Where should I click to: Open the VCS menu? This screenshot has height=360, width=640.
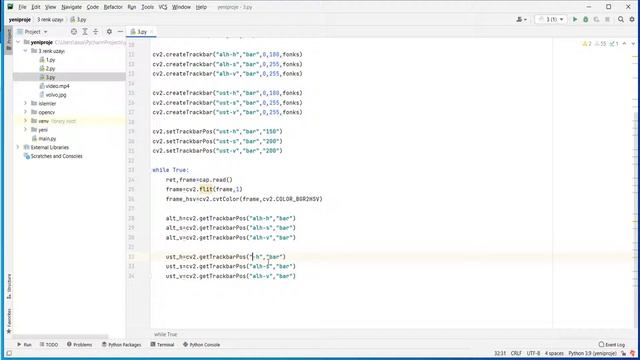tap(163, 7)
